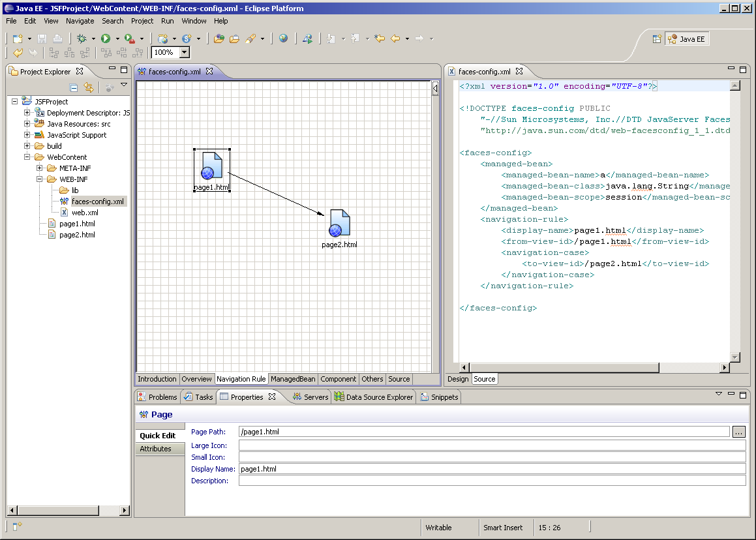Select the Attributes section in Properties
The height and width of the screenshot is (540, 756).
(156, 449)
